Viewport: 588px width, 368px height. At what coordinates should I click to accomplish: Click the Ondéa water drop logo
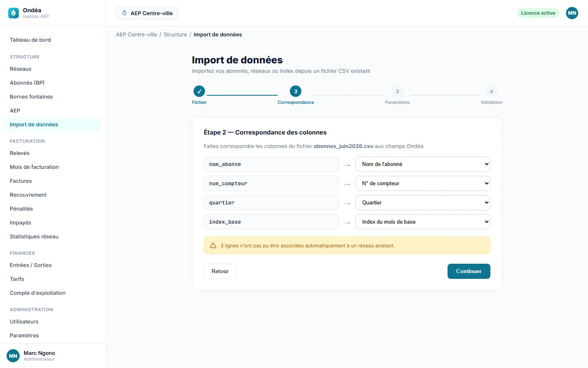[13, 13]
